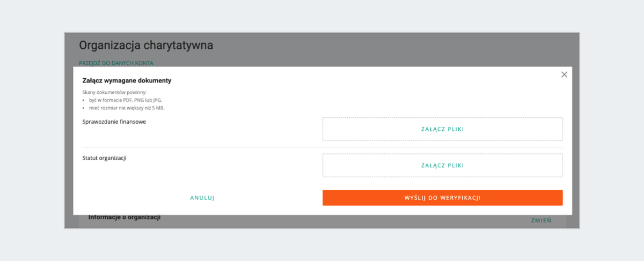Open the Przejdź do danych konta link
Viewport: 644px width, 261px height.
(116, 63)
